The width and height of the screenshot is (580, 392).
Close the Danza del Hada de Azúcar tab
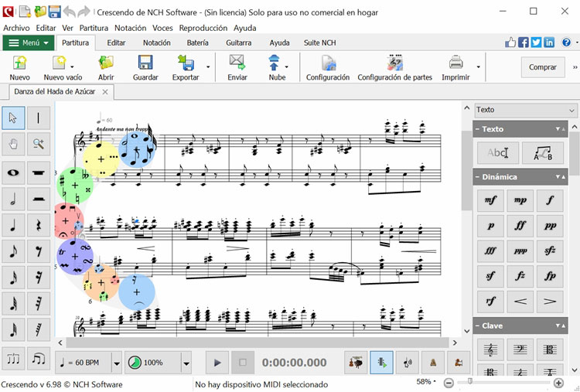[105, 92]
